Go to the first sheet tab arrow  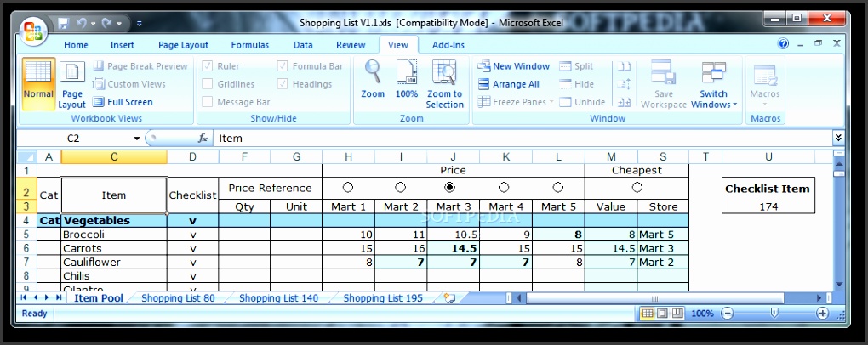point(23,297)
